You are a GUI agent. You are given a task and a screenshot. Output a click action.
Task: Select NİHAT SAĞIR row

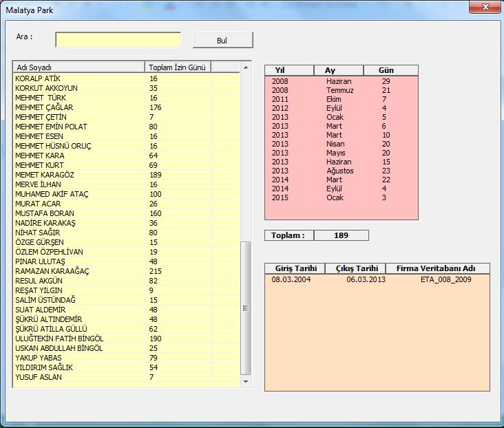(127, 233)
